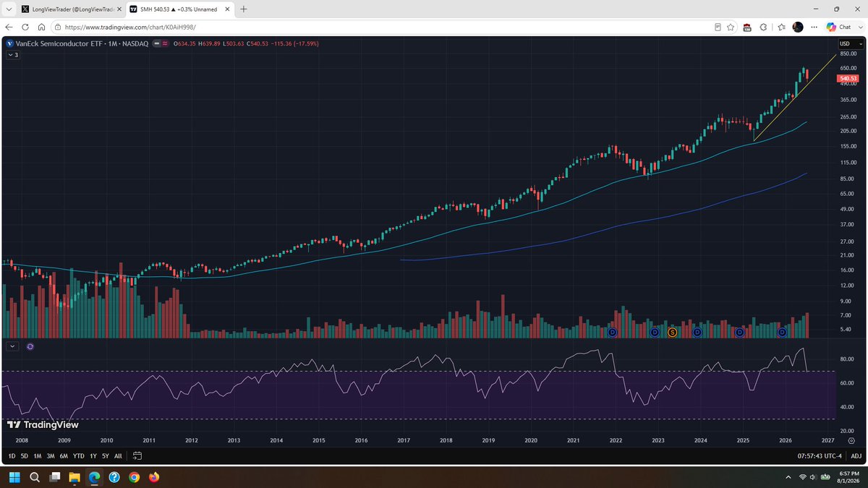
Task: Click the first dividend D marker near 2022
Action: pos(612,332)
